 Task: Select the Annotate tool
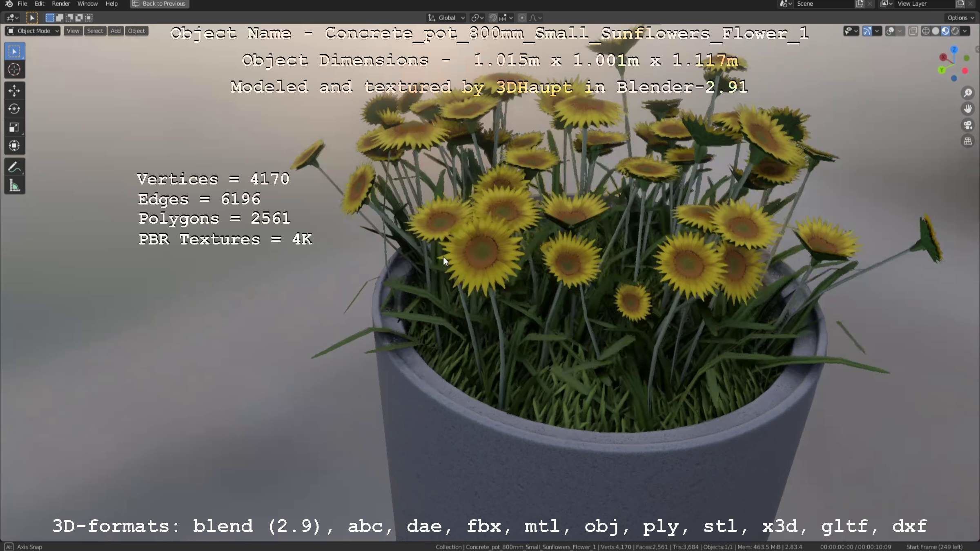coord(15,167)
